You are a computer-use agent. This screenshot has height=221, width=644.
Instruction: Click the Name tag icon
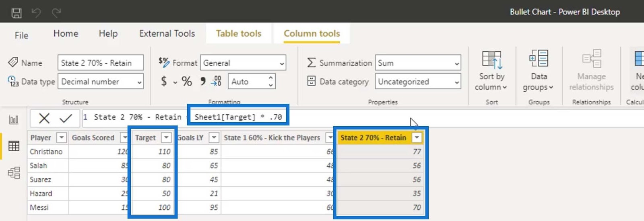click(13, 62)
